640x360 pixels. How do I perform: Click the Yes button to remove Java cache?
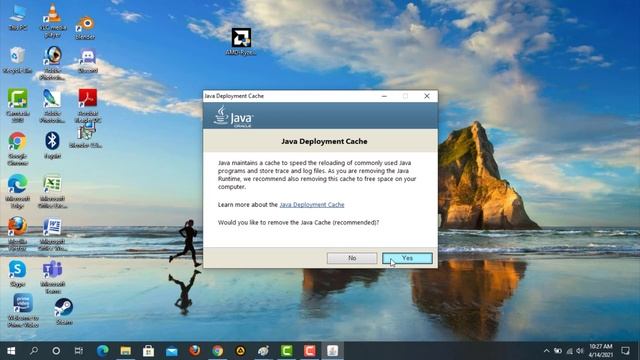407,258
